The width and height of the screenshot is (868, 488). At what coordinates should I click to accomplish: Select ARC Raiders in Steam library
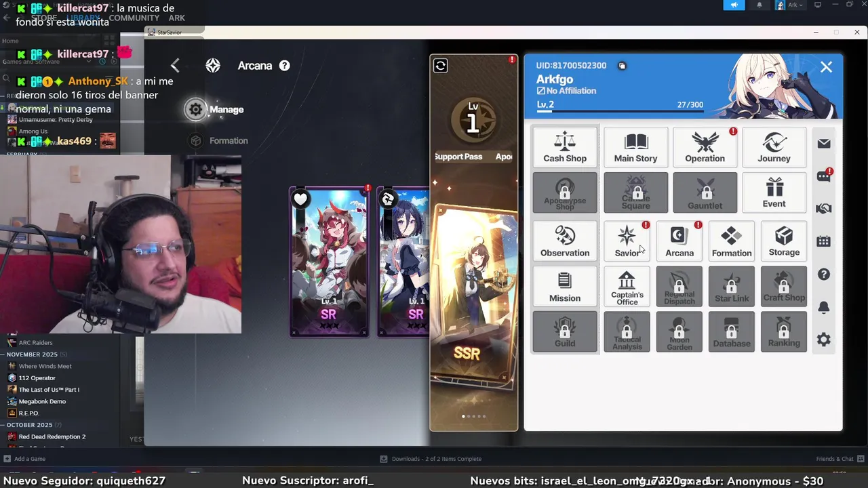pyautogui.click(x=35, y=342)
